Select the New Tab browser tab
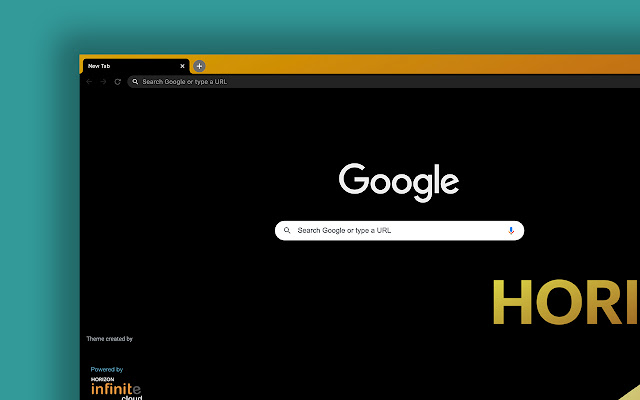The height and width of the screenshot is (400, 640). (136, 66)
